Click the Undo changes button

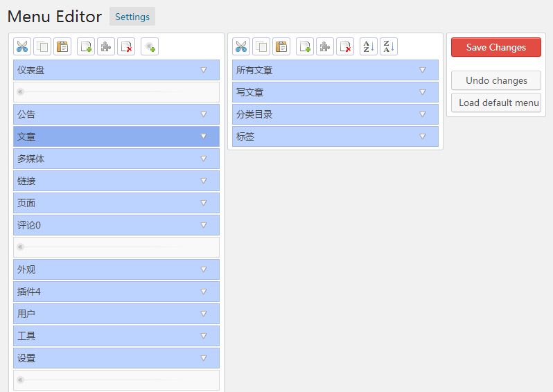pos(495,80)
